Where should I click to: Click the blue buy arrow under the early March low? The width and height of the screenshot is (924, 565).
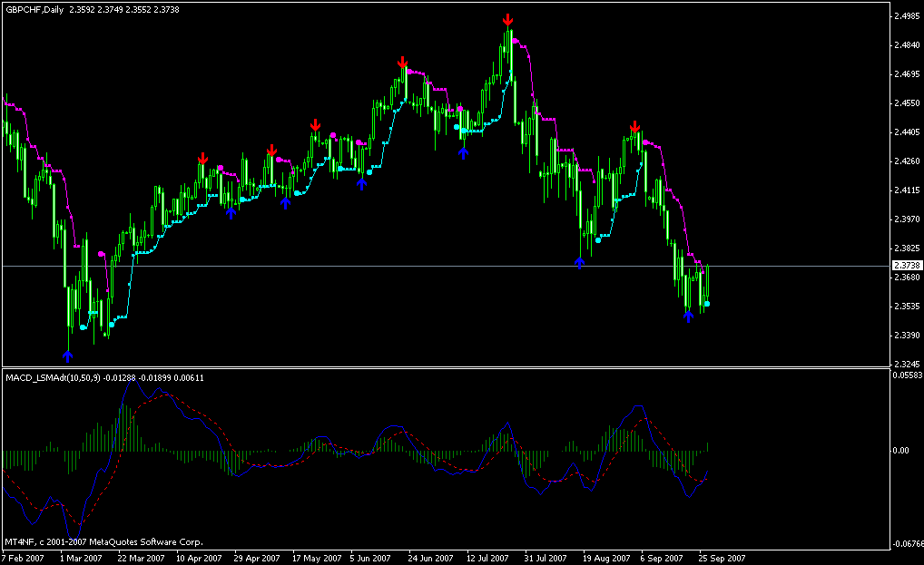coord(67,356)
